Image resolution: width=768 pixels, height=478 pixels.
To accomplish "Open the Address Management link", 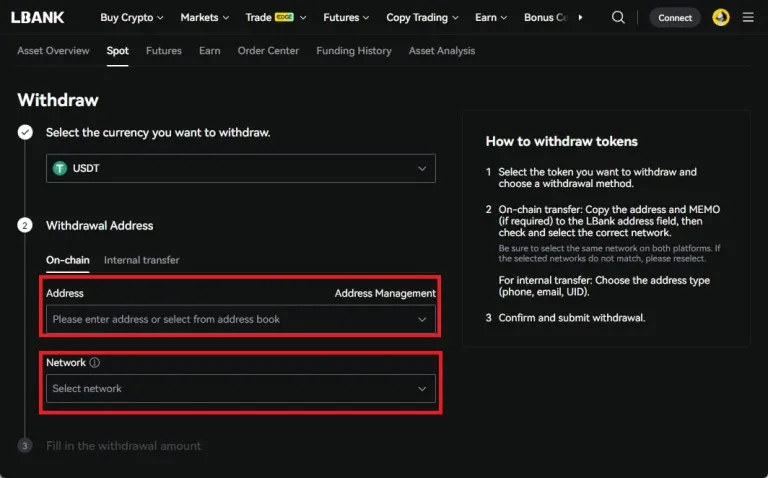I will pos(385,293).
